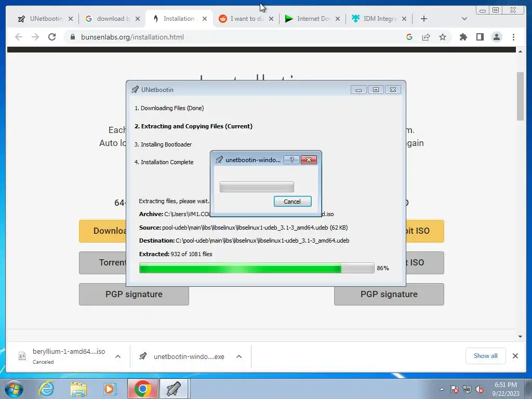Click the scrollbar down arrow
532x399 pixels.
(x=521, y=337)
